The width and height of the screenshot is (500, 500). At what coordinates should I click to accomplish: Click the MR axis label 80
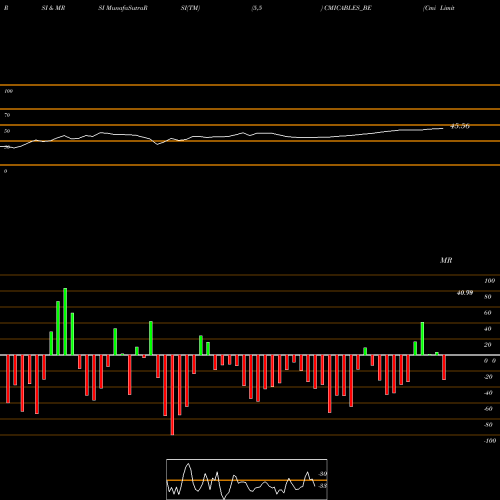(x=488, y=297)
